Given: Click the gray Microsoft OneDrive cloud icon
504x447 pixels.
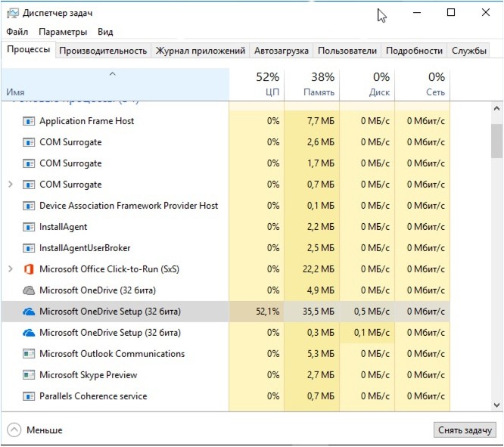Looking at the screenshot, I should 29,290.
